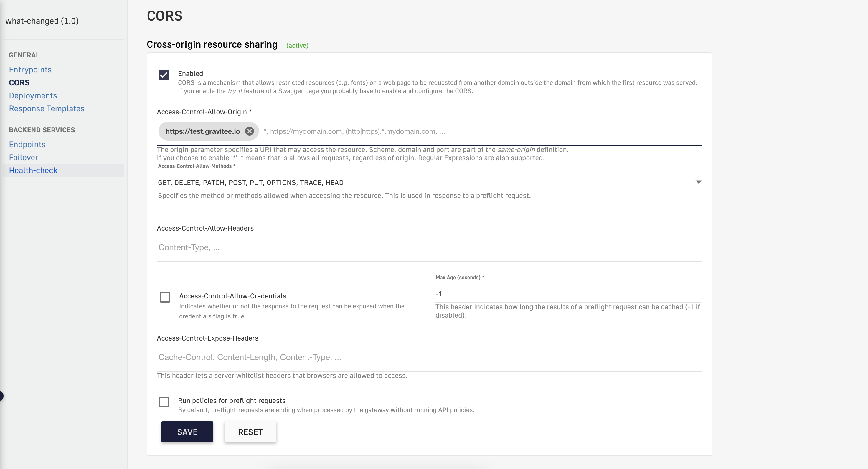Expand the Access-Control-Allow-Methods dropdown arrow
Viewport: 868px width, 469px height.
(x=698, y=182)
